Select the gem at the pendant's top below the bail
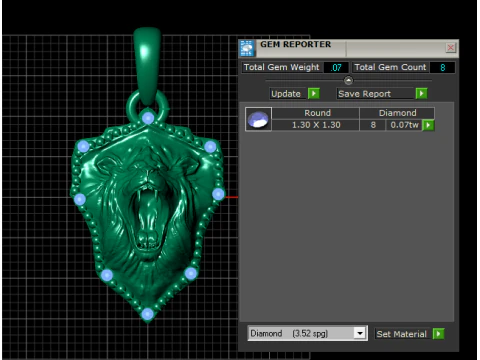 (x=148, y=118)
